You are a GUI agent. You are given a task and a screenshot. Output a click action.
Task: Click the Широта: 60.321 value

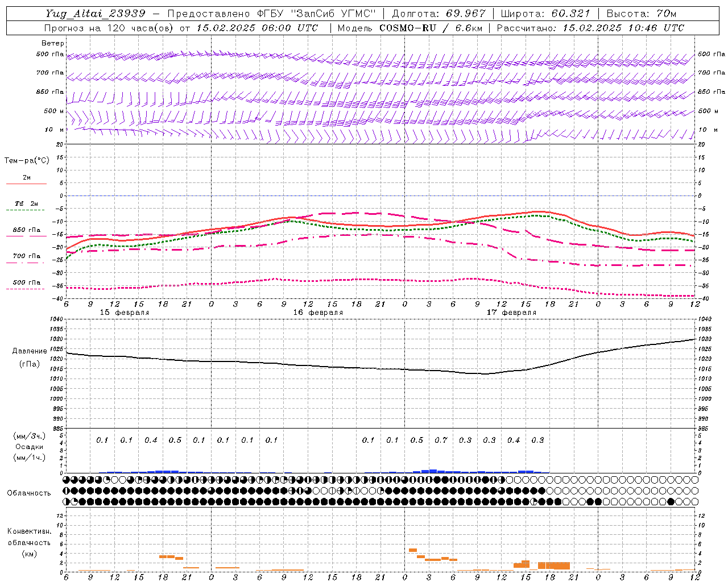point(545,14)
